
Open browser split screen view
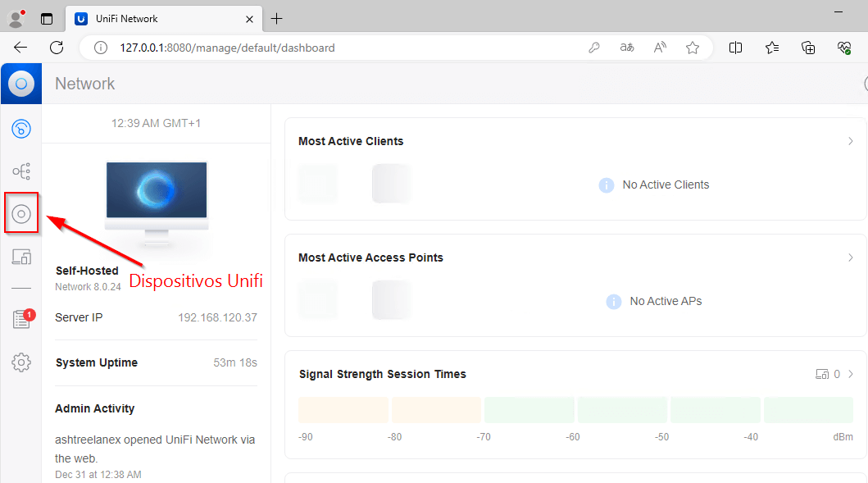(x=735, y=48)
